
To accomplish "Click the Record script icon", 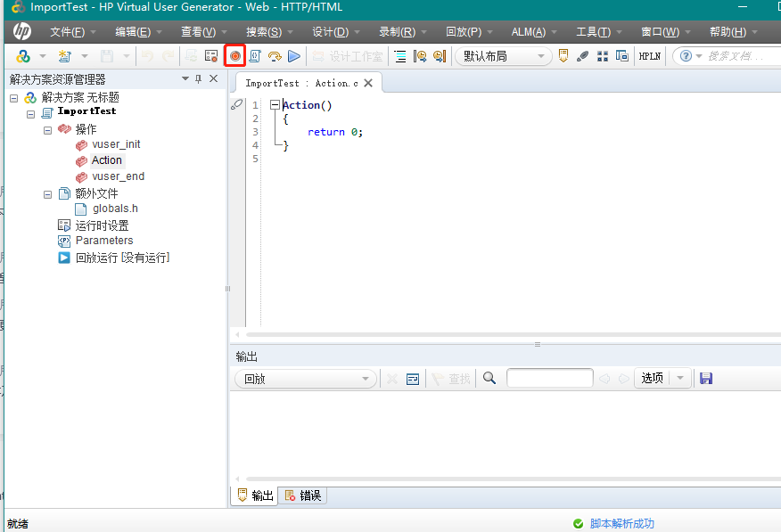I will click(x=234, y=55).
